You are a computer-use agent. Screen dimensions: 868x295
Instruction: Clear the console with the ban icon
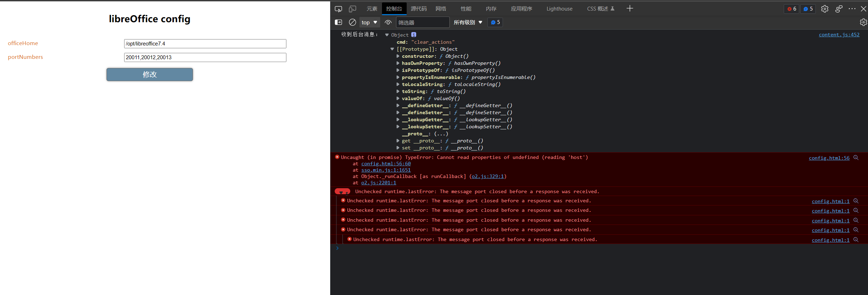(x=352, y=22)
